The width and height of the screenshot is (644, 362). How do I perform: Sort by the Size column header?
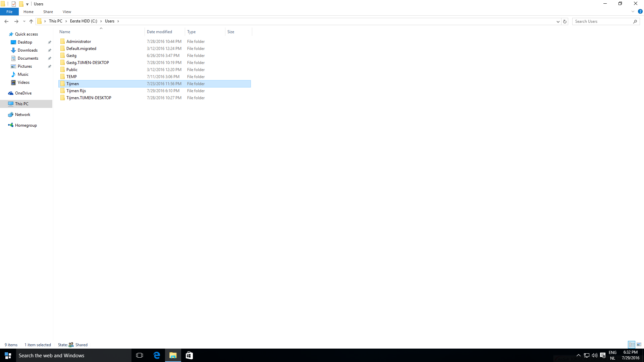click(238, 32)
